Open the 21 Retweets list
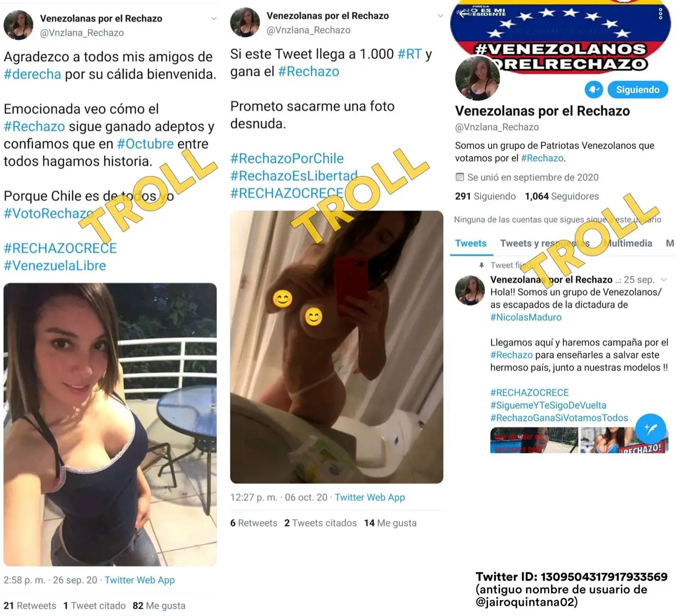 [x=30, y=606]
